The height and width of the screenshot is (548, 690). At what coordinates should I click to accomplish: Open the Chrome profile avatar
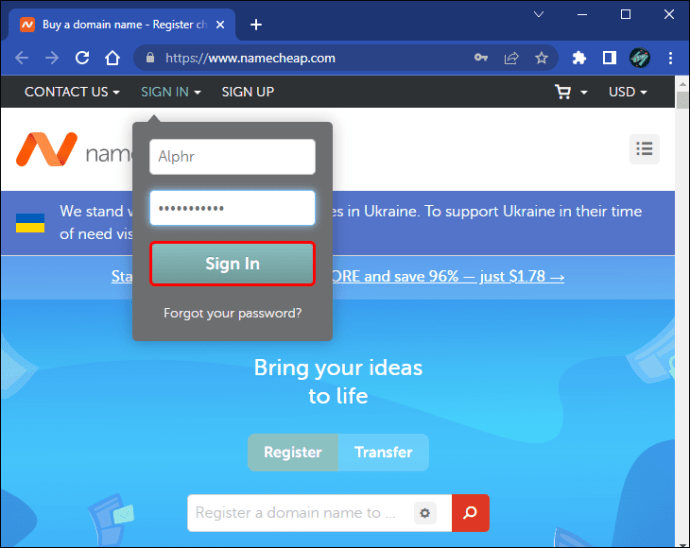click(639, 58)
